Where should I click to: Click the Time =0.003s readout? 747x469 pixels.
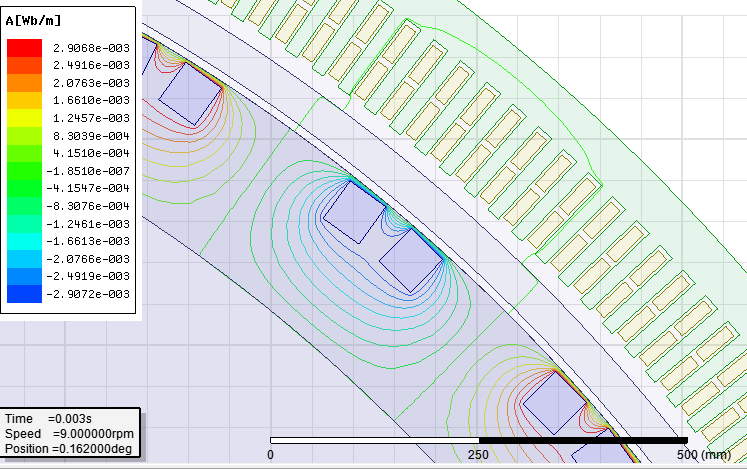pyautogui.click(x=48, y=419)
